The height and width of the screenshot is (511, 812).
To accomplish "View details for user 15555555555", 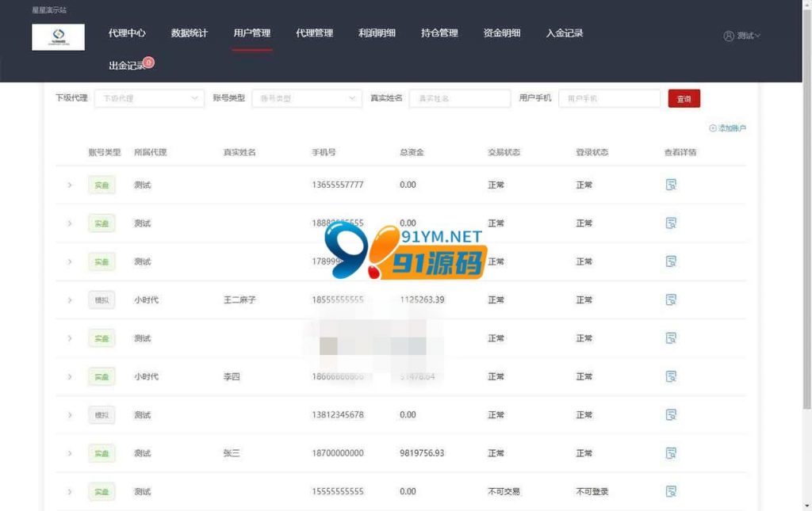I will pyautogui.click(x=671, y=491).
